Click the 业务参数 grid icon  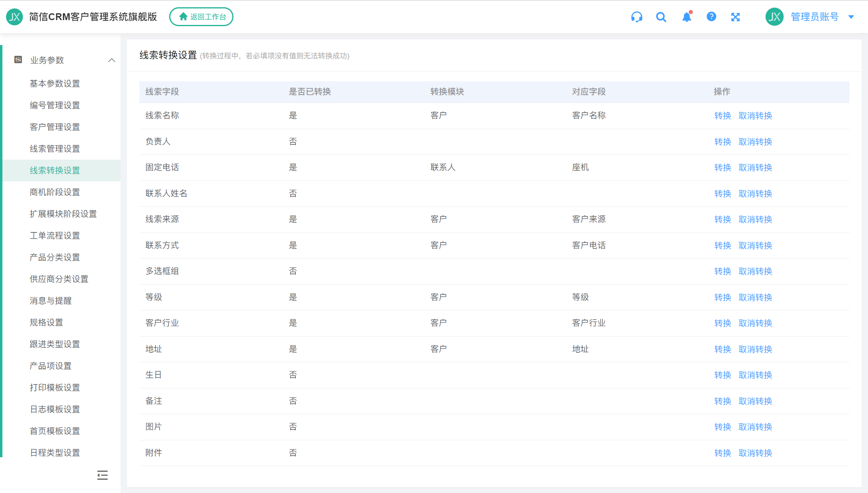(18, 60)
